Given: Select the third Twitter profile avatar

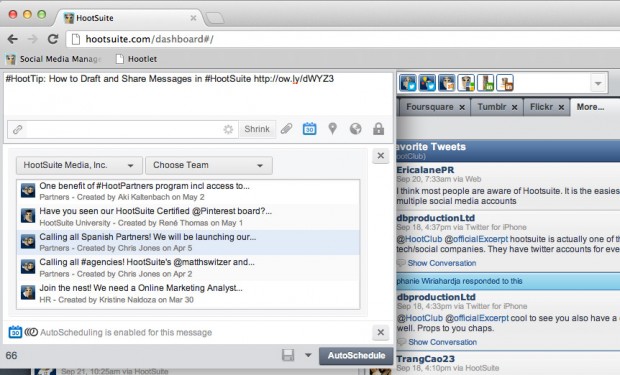Looking at the screenshot, I should coord(447,83).
